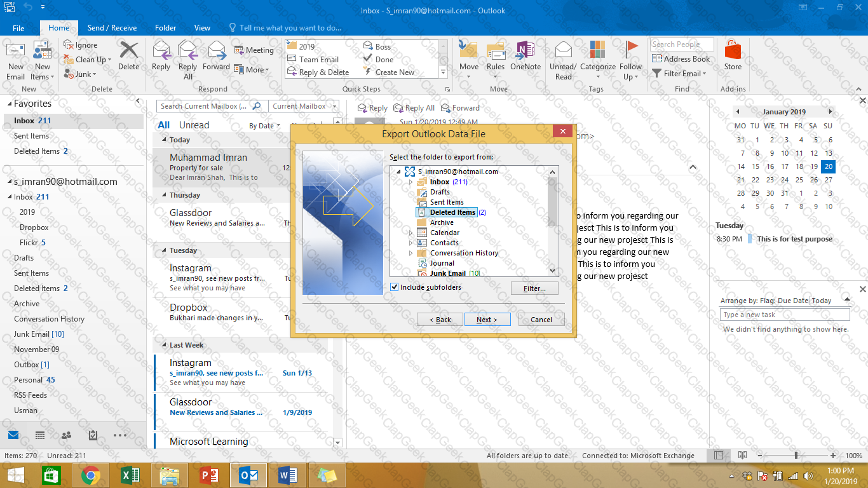Expand the Inbox folder in export tree
Viewport: 868px width, 488px height.
coord(410,182)
